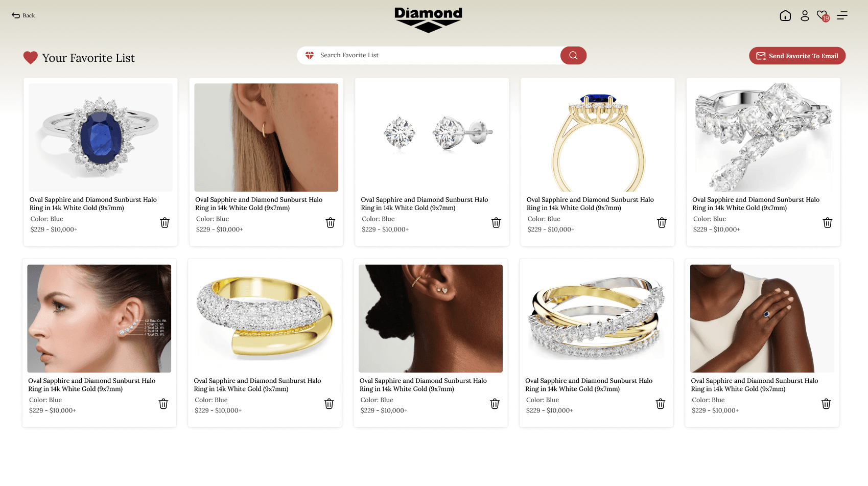Open the hamburger menu icon

point(842,16)
